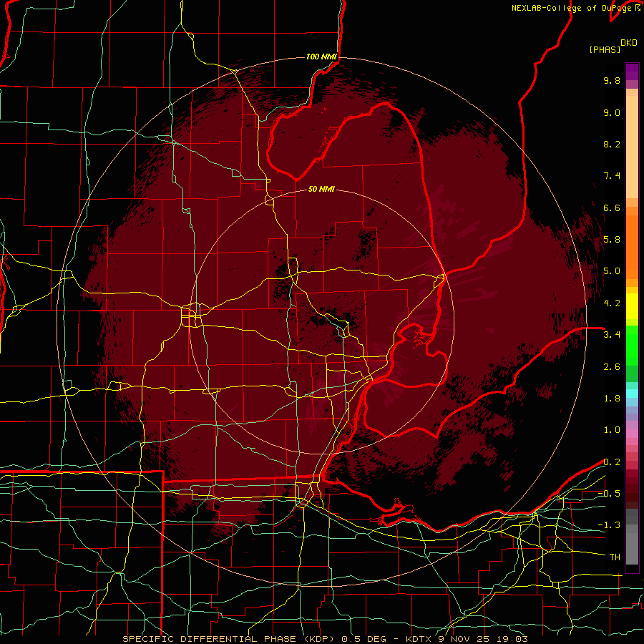Select the 2.6 value on the color scale

click(612, 367)
